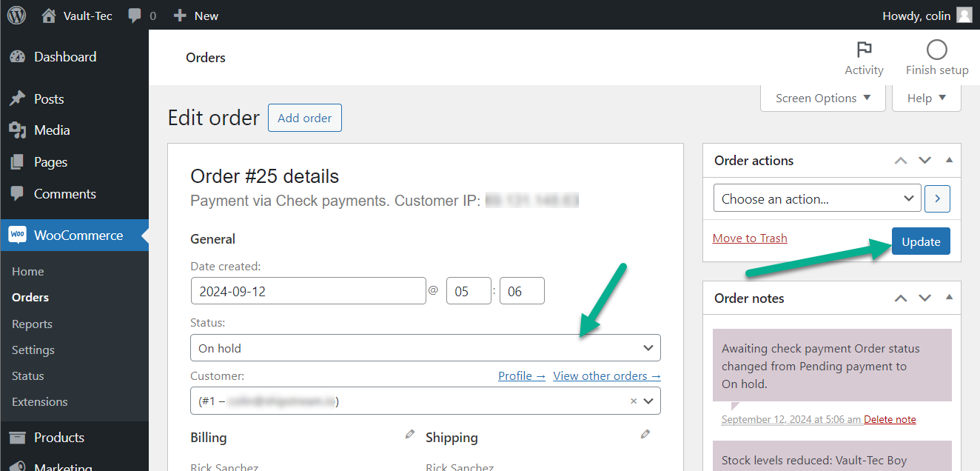
Task: Edit billing address with pencil icon
Action: coord(410,435)
